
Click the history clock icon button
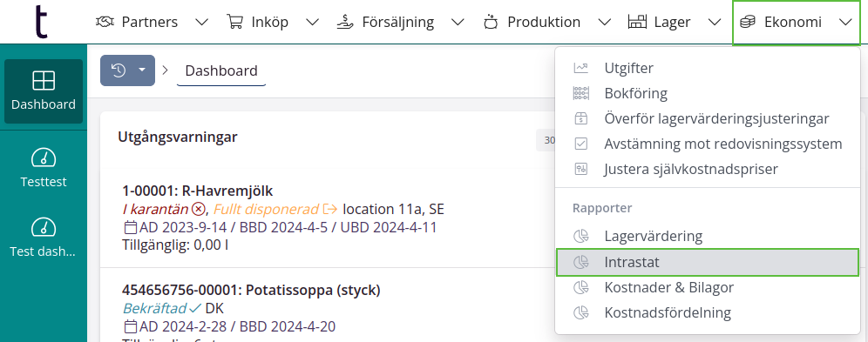pos(119,70)
